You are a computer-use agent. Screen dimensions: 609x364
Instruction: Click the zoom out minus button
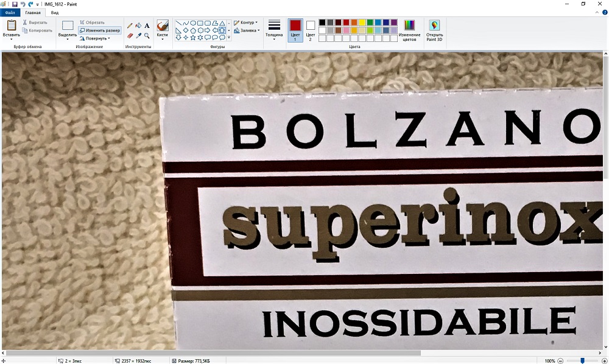click(x=560, y=361)
